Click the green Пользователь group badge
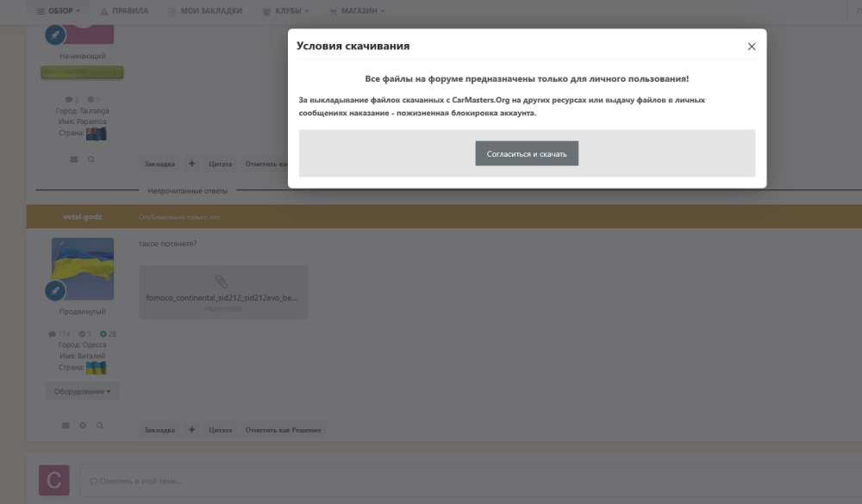This screenshot has width=862, height=504. [82, 72]
